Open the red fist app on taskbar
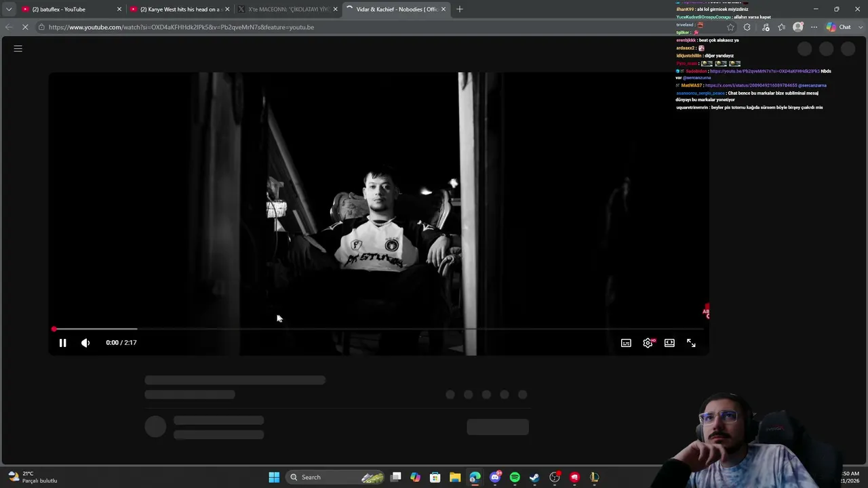The width and height of the screenshot is (868, 488). [x=574, y=477]
